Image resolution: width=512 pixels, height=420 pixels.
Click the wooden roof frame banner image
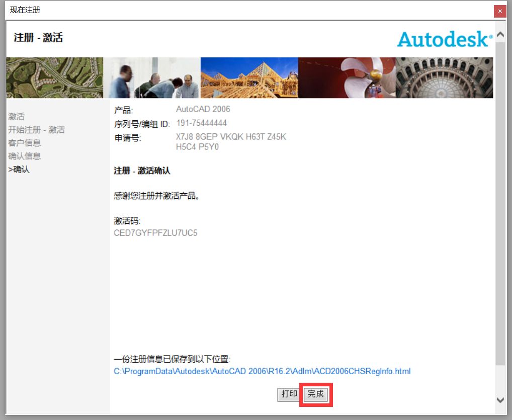pyautogui.click(x=249, y=78)
